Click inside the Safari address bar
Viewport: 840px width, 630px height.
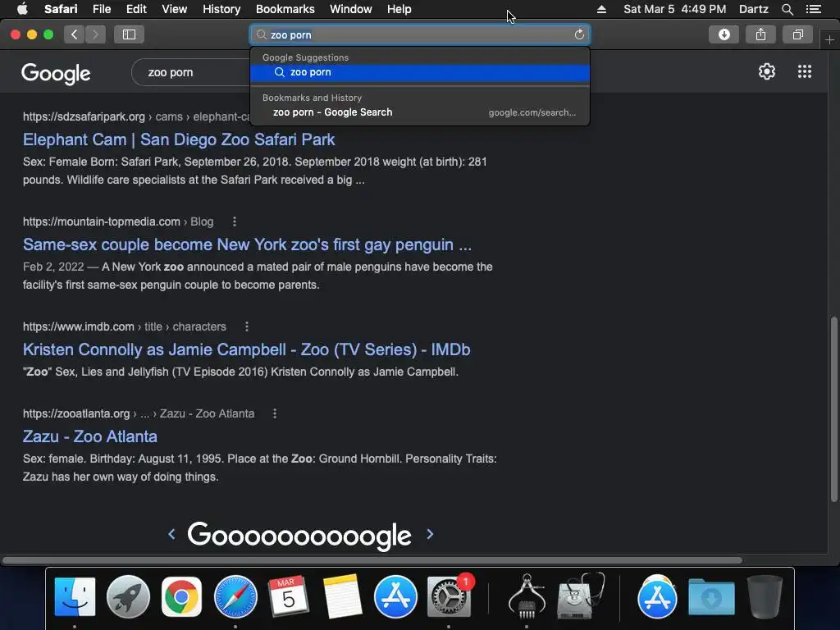[420, 34]
